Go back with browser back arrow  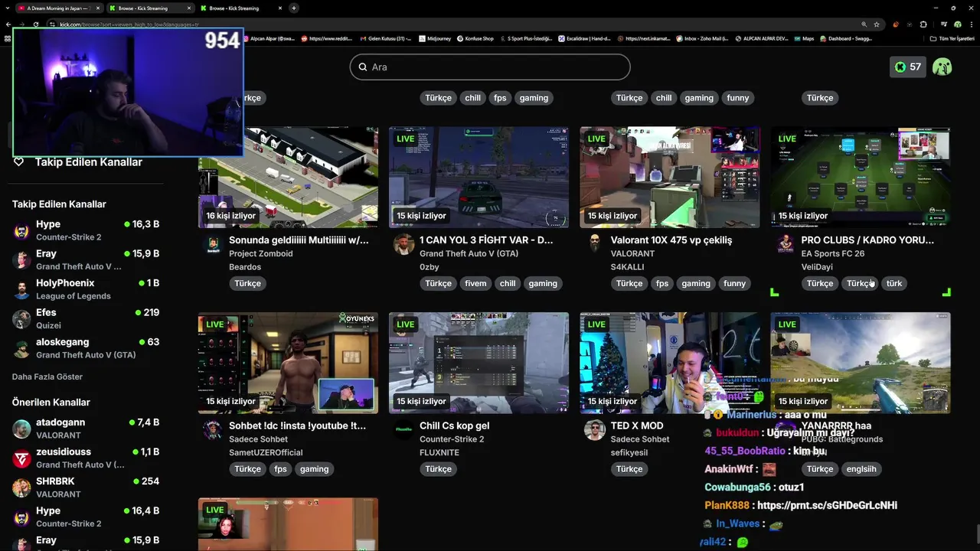pos(8,24)
